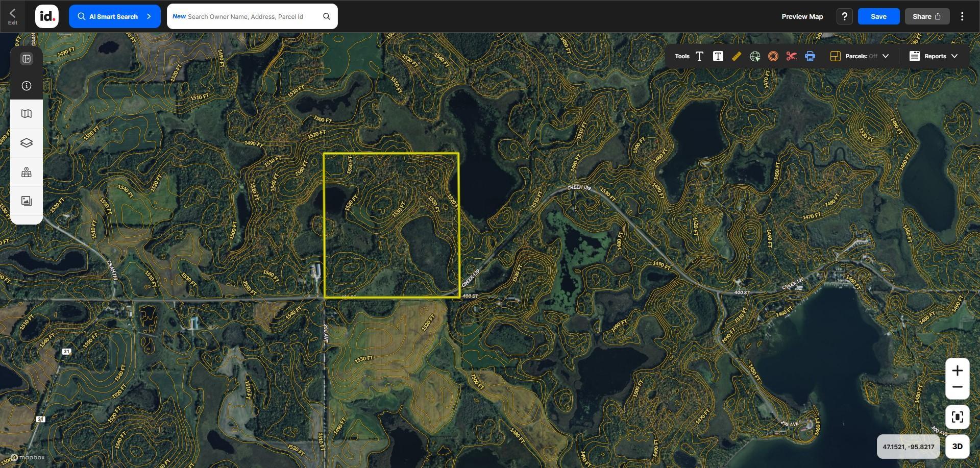Select the ruler measure tool
Screen dimensions: 980x468
(x=737, y=56)
